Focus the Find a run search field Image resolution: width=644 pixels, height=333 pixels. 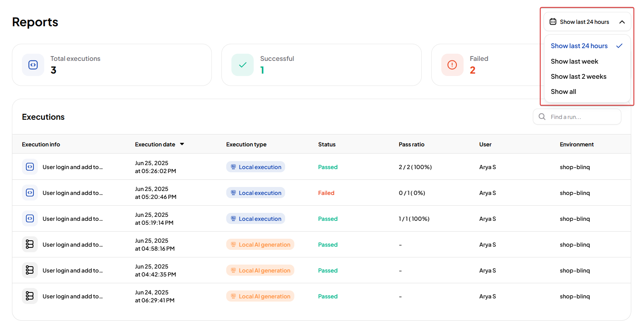pos(581,117)
